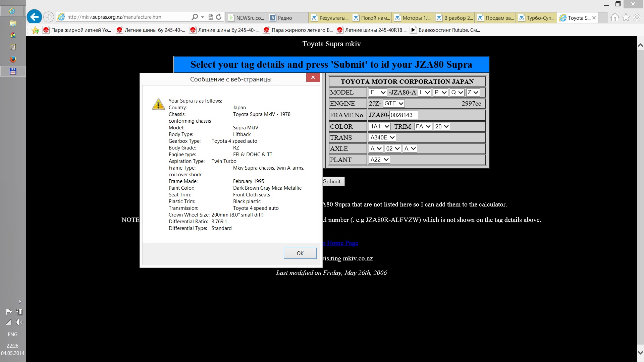The width and height of the screenshot is (644, 362).
Task: Click the page Refresh icon
Action: [x=219, y=17]
